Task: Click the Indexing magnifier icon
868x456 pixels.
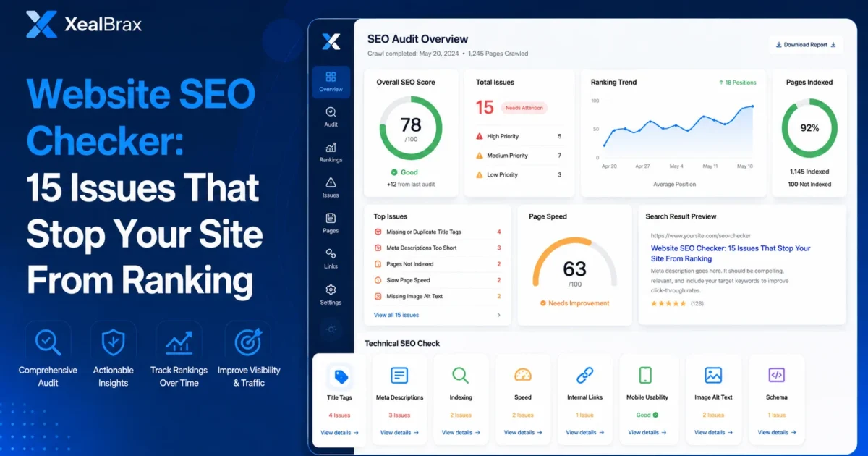Action: point(461,375)
